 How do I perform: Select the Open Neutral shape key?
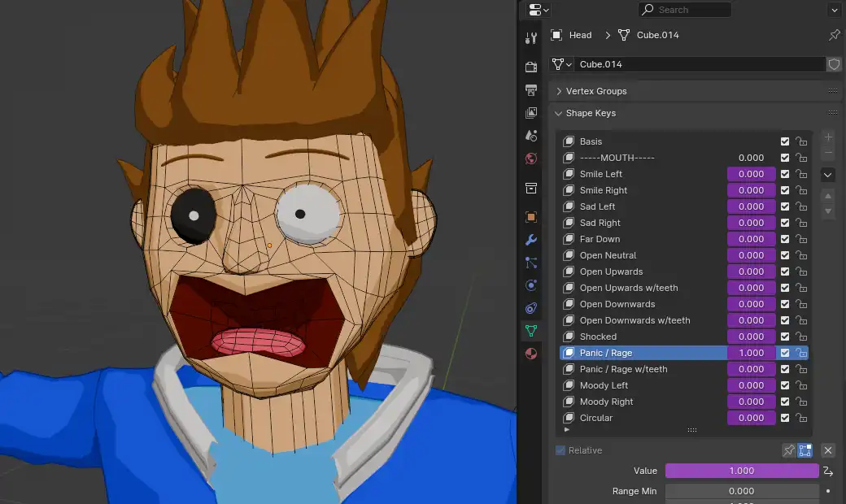tap(608, 255)
